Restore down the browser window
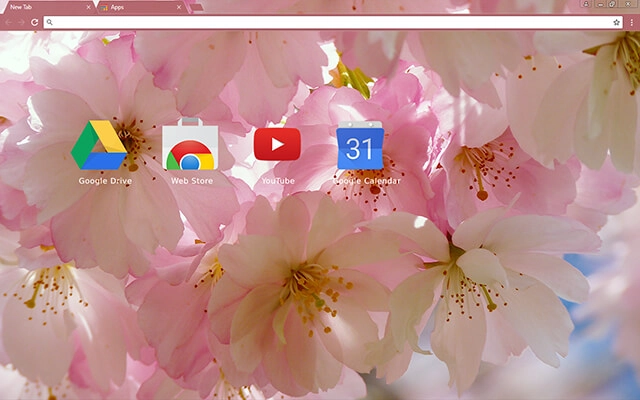 point(613,4)
